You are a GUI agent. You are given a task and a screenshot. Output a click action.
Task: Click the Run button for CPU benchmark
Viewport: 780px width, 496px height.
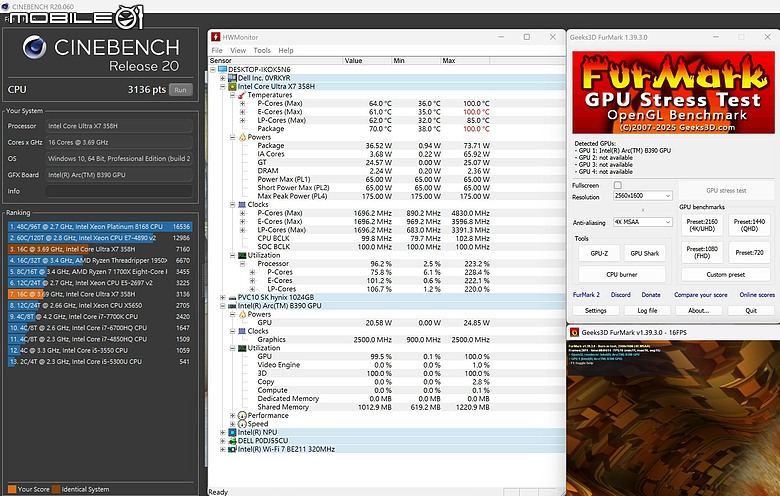181,90
